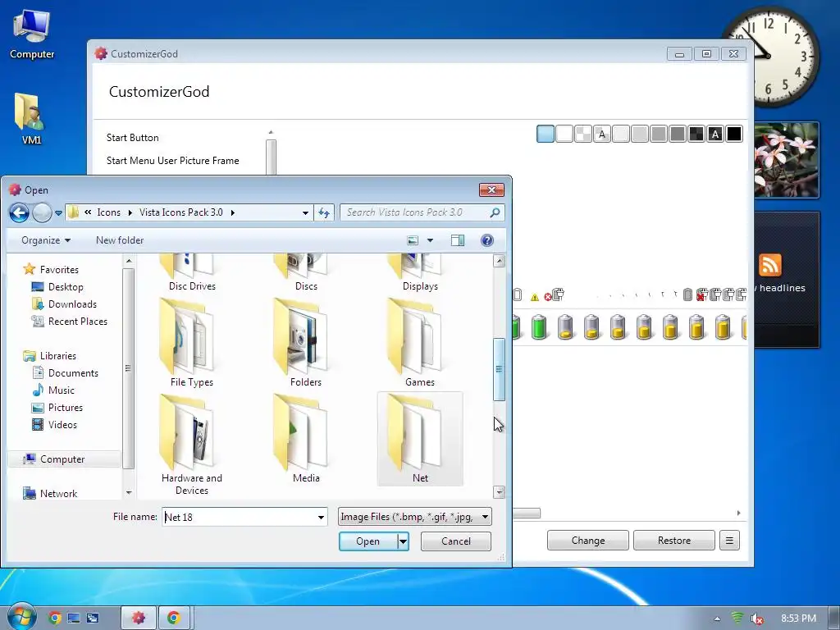Show hidden tray icons arrow
Viewport: 840px width, 630px height.
click(717, 619)
